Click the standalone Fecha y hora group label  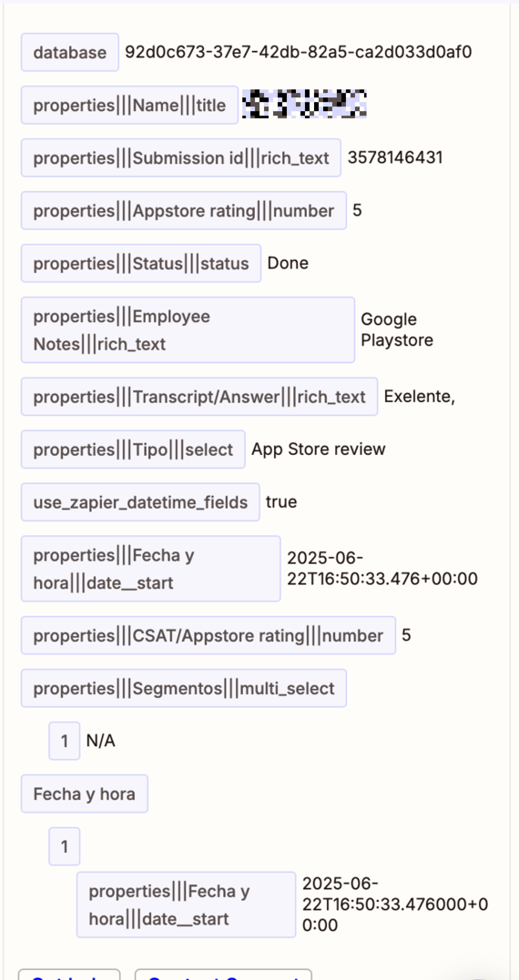coord(85,793)
